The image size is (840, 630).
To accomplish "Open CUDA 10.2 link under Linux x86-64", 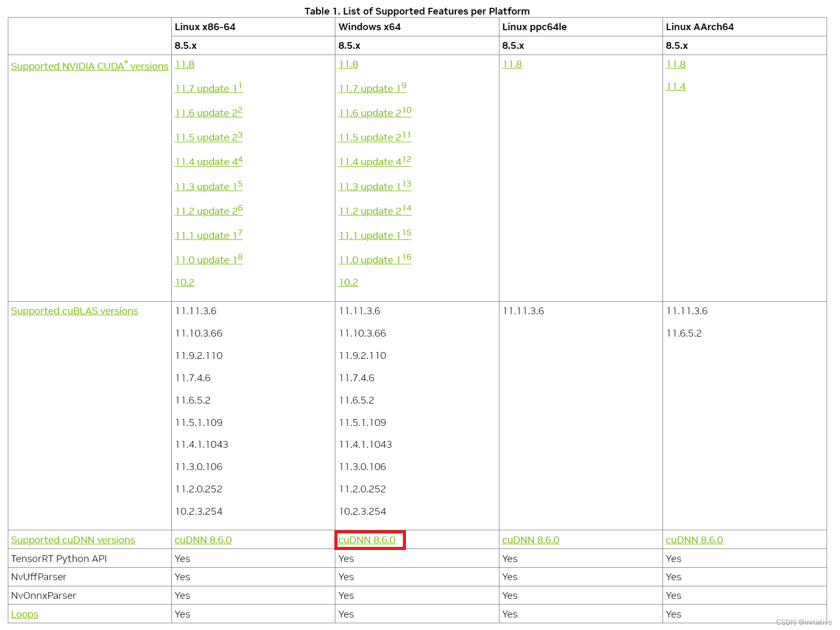I will [184, 282].
